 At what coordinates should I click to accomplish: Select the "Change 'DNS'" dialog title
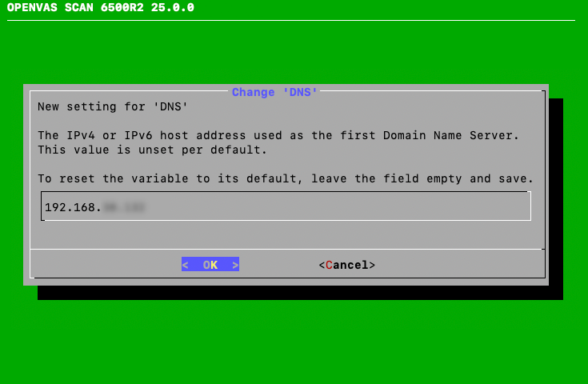[x=274, y=92]
